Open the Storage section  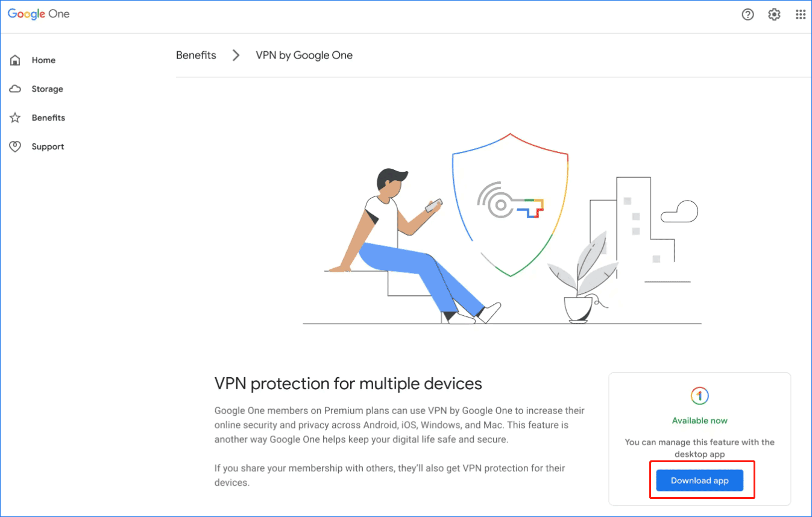pyautogui.click(x=47, y=89)
